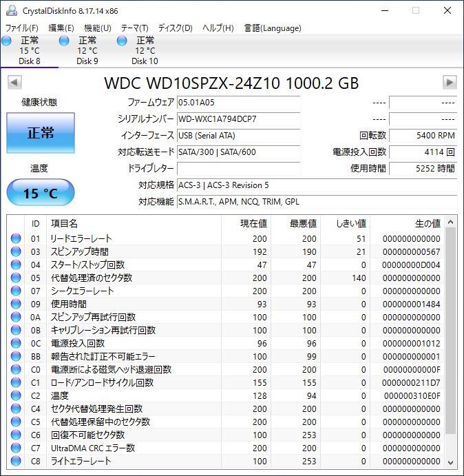Go to next disk with right arrow

[x=450, y=82]
